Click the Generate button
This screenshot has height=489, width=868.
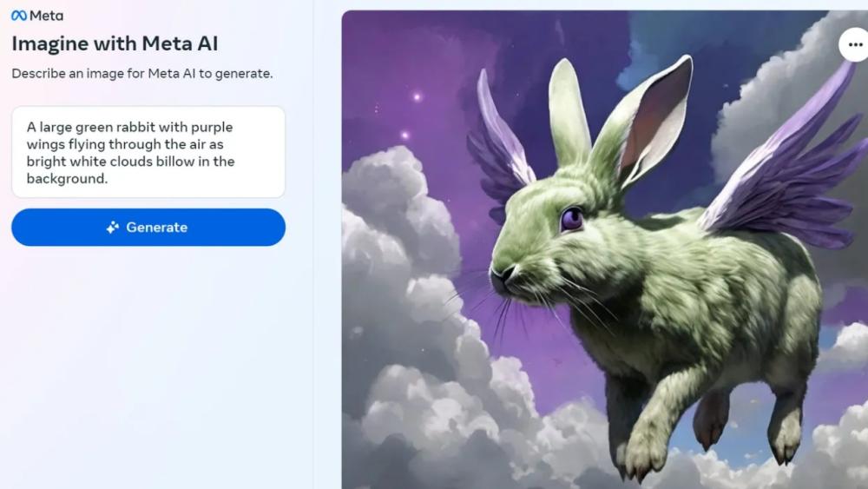point(148,227)
